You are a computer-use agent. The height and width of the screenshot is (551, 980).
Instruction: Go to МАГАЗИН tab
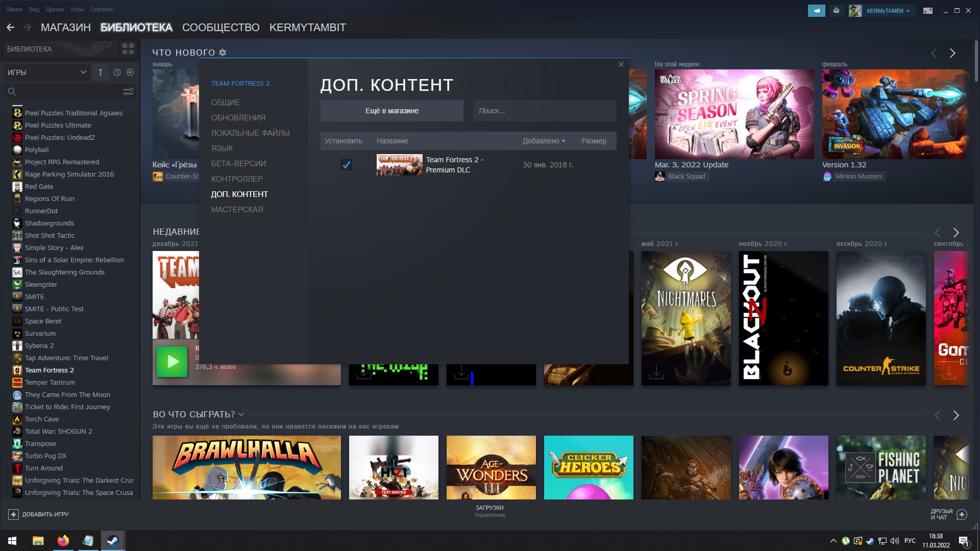pos(66,28)
